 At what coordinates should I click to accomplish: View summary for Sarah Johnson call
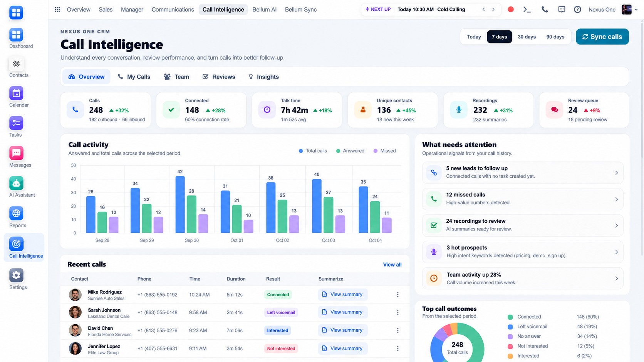tap(343, 312)
